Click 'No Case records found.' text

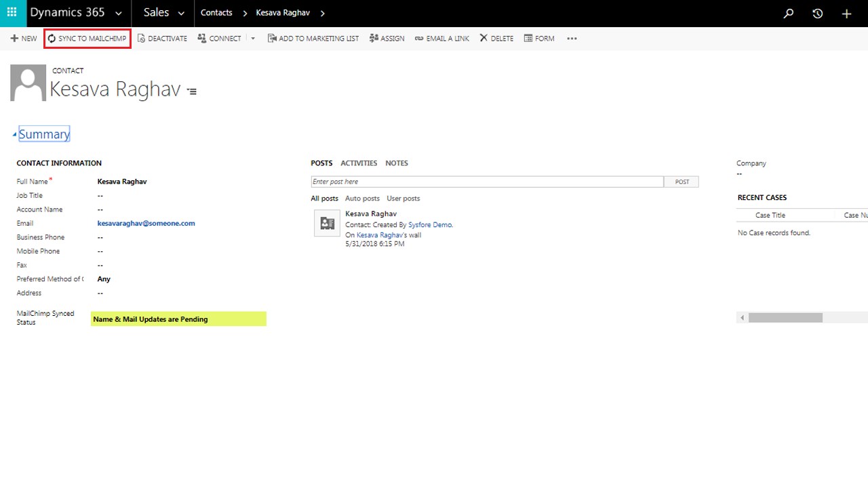coord(774,233)
